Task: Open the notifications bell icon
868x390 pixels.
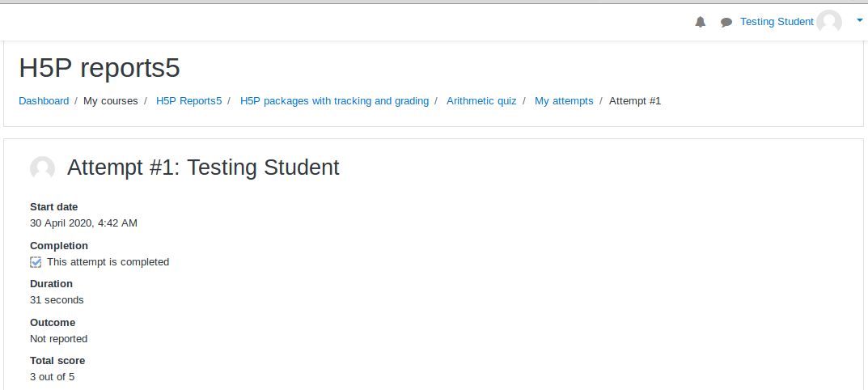Action: [701, 22]
